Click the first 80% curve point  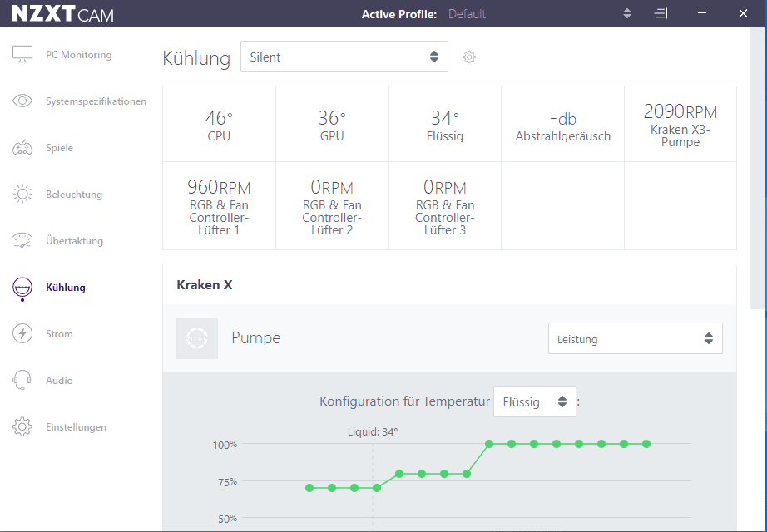point(399,474)
